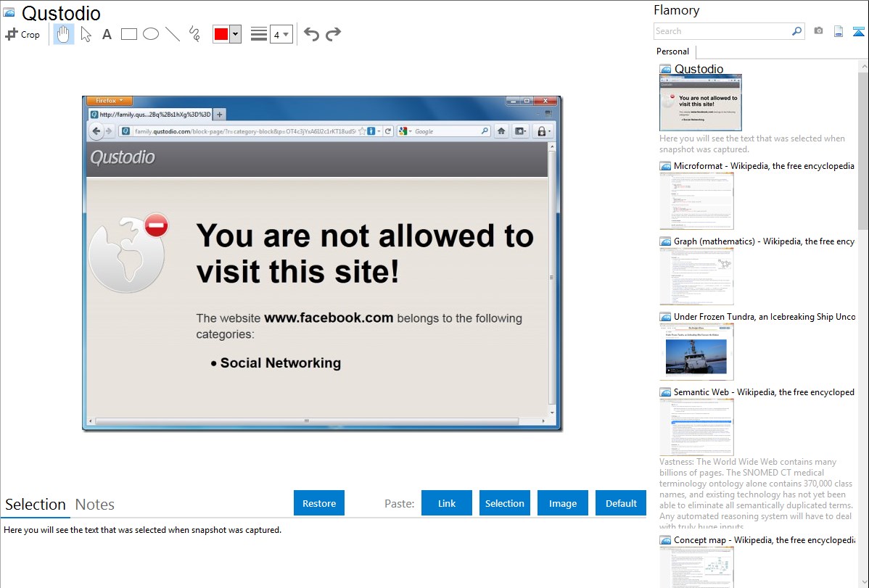Viewport: 869px width, 588px height.
Task: Open the Microformat Wikipedia snapshot thumbnail
Action: coord(696,201)
